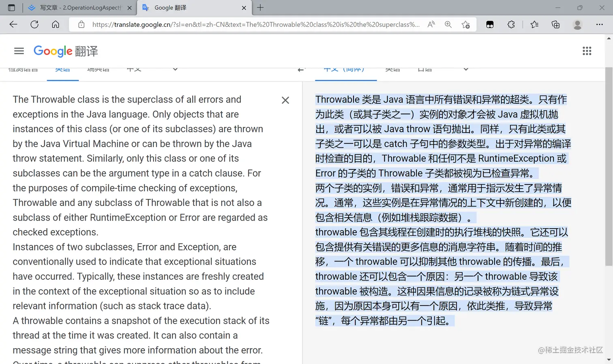
Task: Expand the target language dropdown
Action: 466,69
